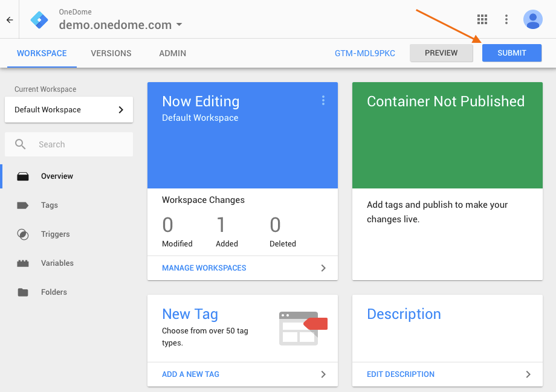Click the Tag Manager logo icon
This screenshot has height=392, width=556.
(39, 20)
